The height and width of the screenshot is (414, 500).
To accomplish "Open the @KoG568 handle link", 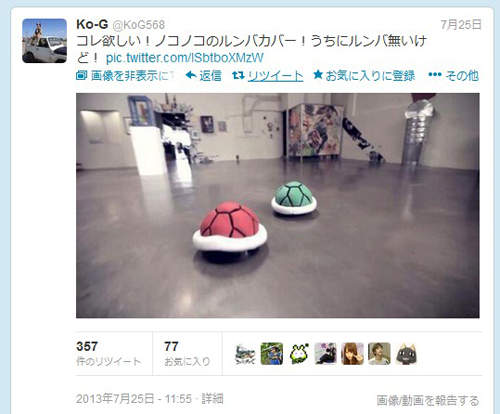I will tap(139, 25).
